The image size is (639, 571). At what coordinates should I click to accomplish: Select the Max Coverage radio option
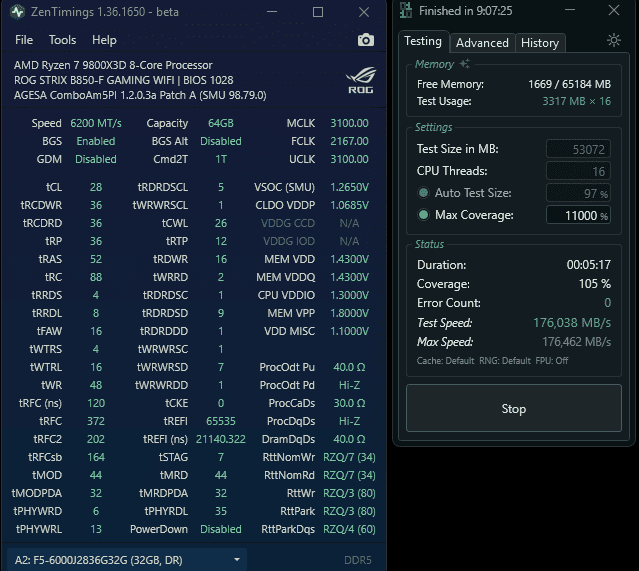coord(423,215)
